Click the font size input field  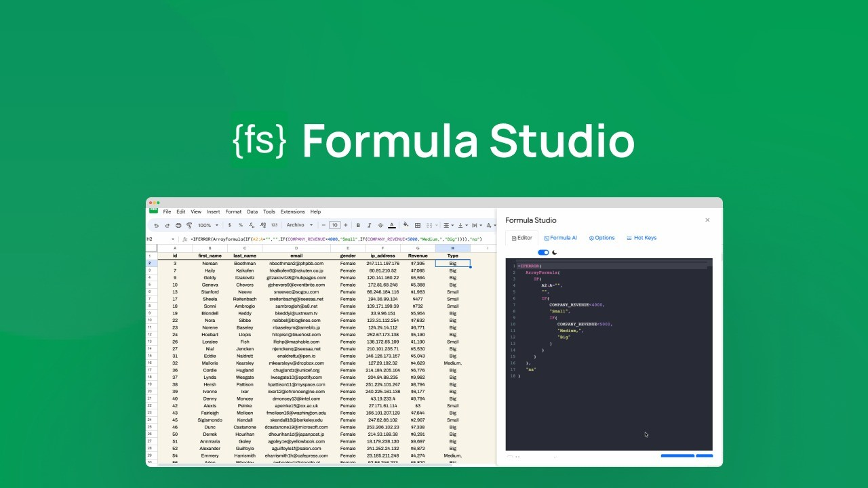coord(334,225)
